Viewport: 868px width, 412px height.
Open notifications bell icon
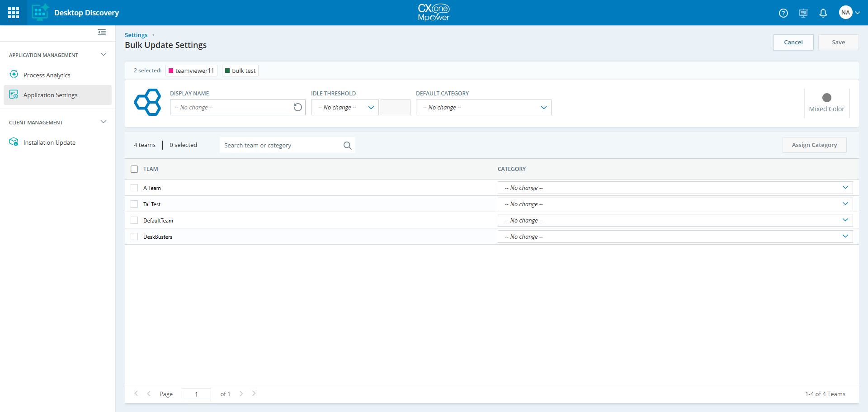[x=823, y=13]
